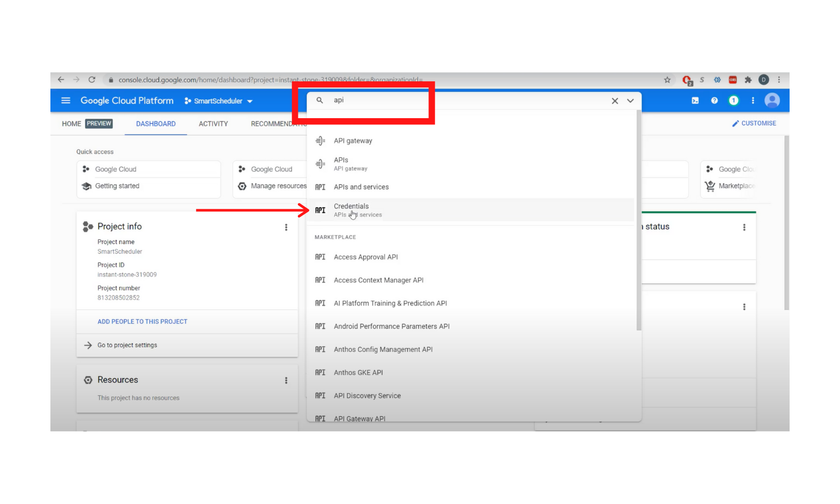Click the browser back arrow
The height and width of the screenshot is (504, 840).
[61, 80]
